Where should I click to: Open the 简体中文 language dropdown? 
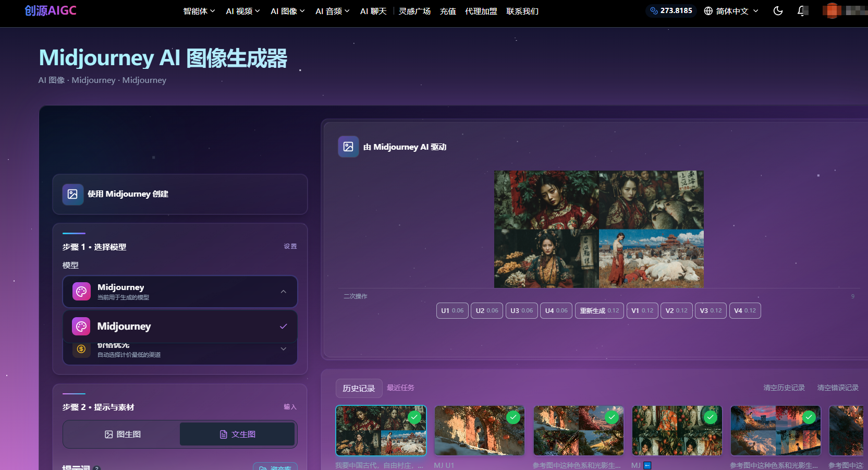[x=731, y=11]
